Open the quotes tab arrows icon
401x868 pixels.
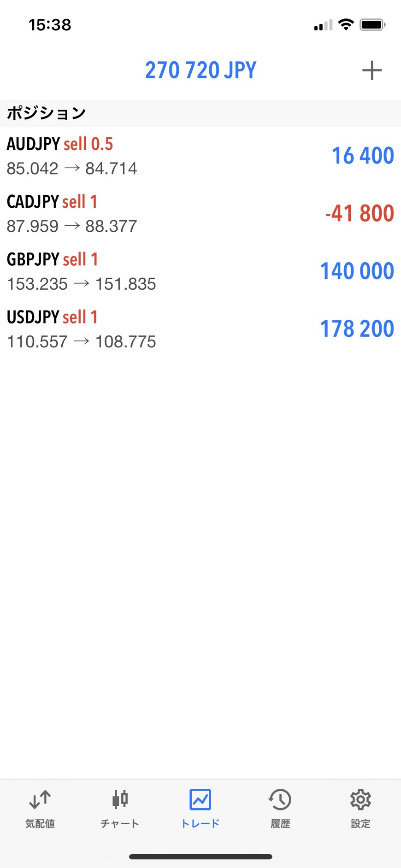click(40, 800)
